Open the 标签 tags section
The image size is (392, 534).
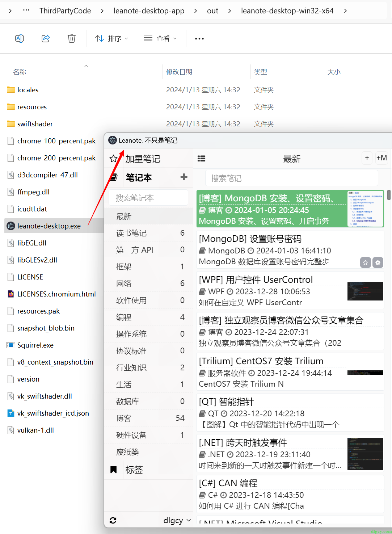(x=134, y=470)
